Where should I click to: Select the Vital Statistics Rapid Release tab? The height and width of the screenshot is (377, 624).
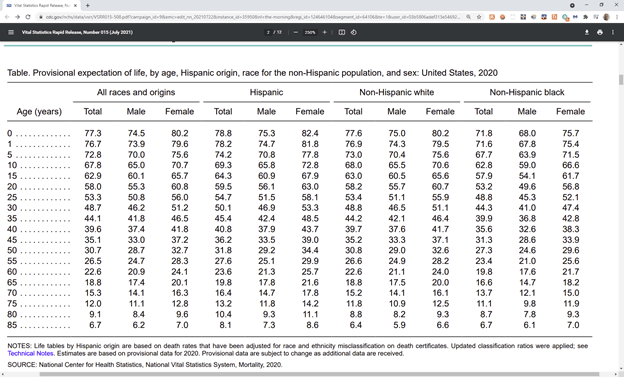coord(40,6)
